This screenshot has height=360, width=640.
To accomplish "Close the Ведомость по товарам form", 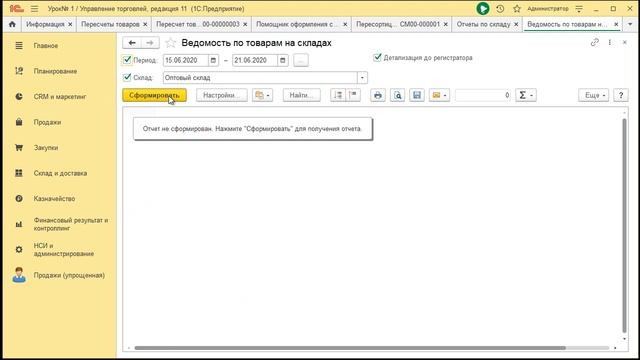I will coord(624,42).
